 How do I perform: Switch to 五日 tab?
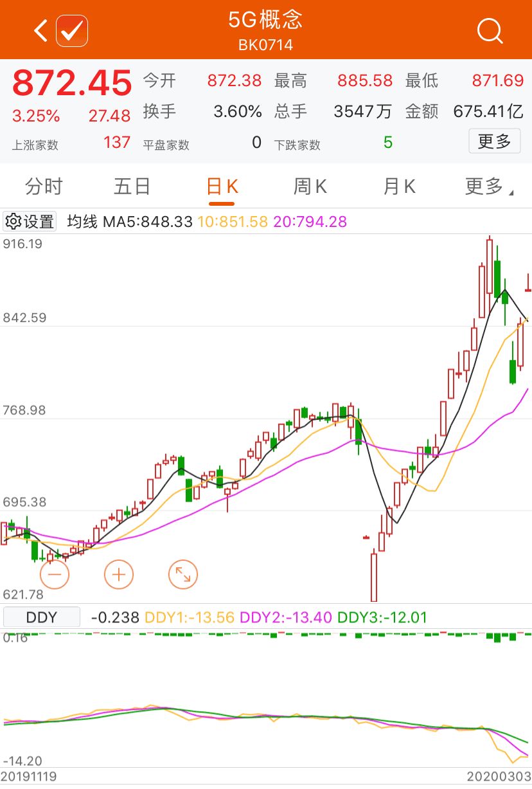point(132,186)
